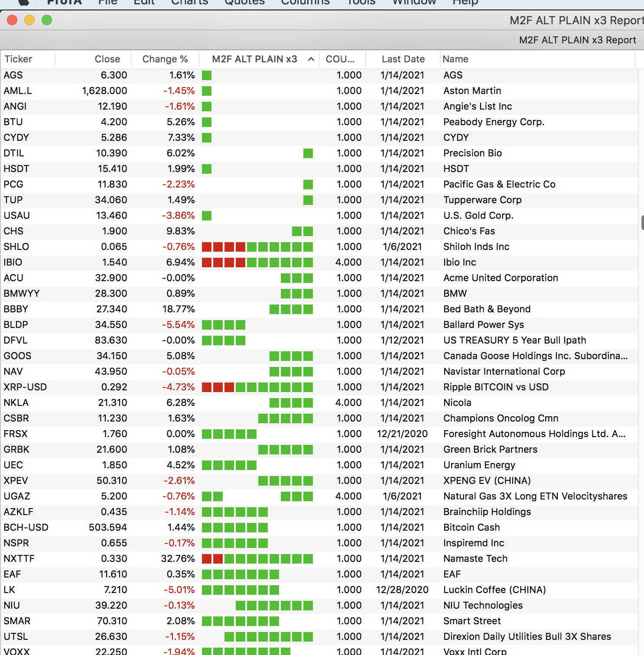This screenshot has height=655, width=644.
Task: Select the BCH-USD ticker cell
Action: [x=26, y=527]
